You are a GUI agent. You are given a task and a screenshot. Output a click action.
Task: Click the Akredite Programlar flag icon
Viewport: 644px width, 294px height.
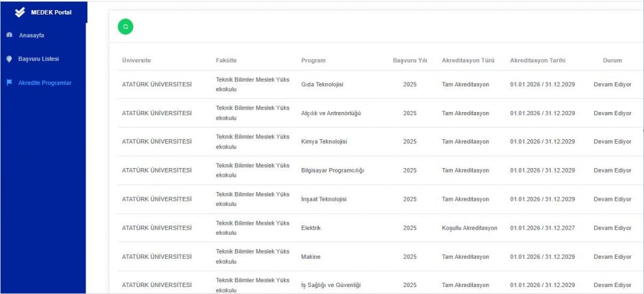[9, 82]
